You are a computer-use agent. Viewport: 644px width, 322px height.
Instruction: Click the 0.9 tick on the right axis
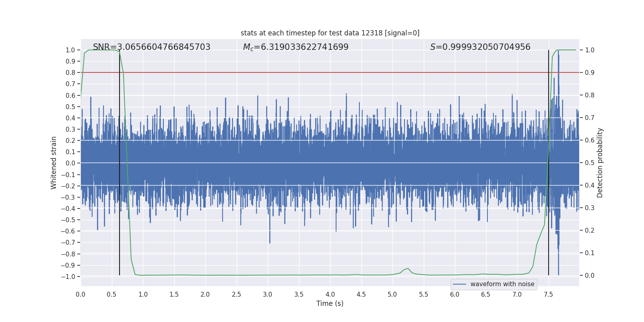click(x=590, y=72)
